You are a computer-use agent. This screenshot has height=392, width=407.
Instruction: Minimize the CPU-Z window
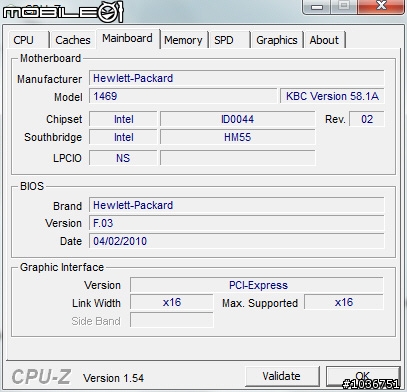click(316, 6)
